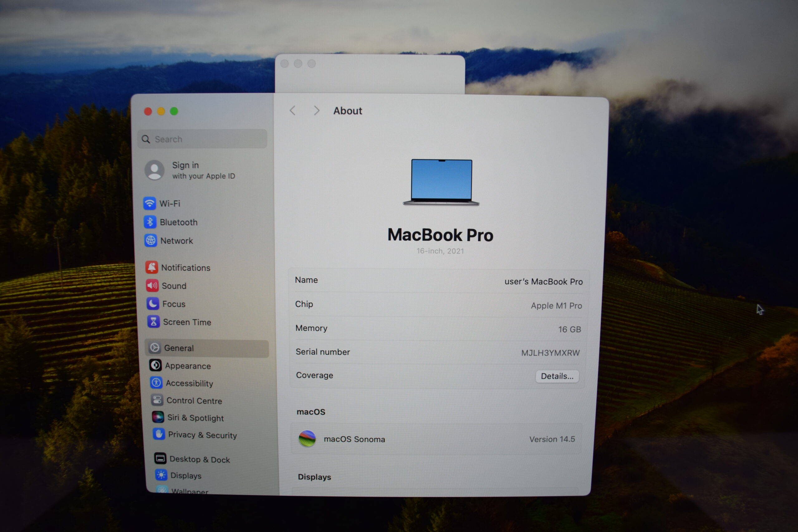Click the 16-inch, 2021 model text
The width and height of the screenshot is (798, 532).
click(x=440, y=251)
